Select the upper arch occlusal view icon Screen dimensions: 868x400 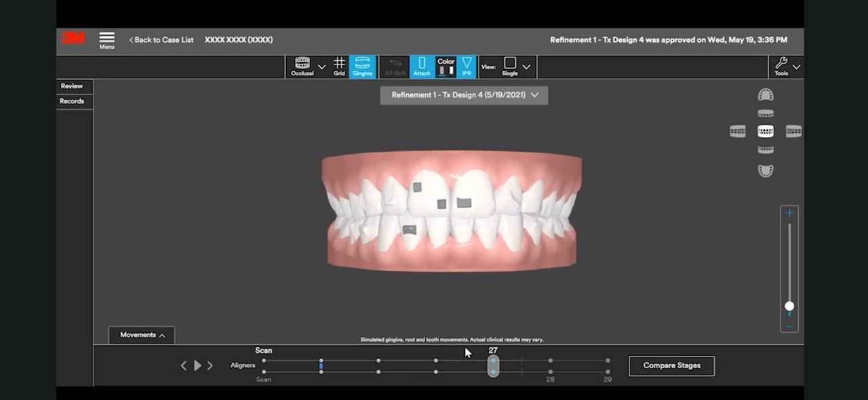coord(766,95)
